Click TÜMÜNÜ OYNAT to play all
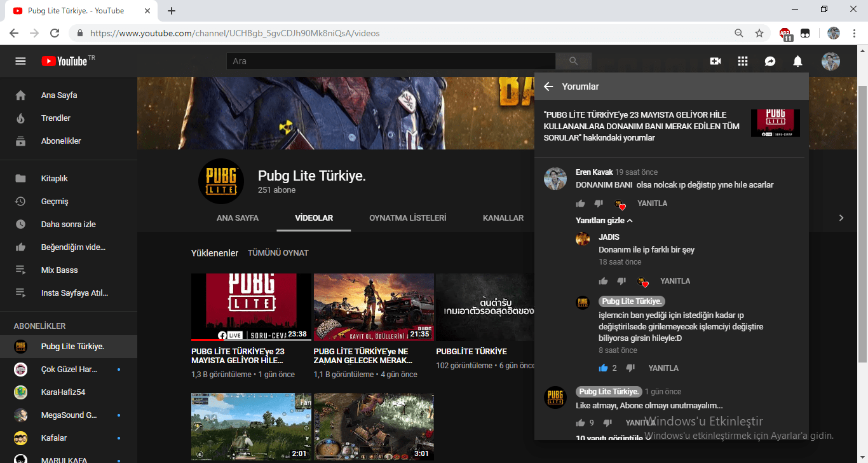 [278, 253]
